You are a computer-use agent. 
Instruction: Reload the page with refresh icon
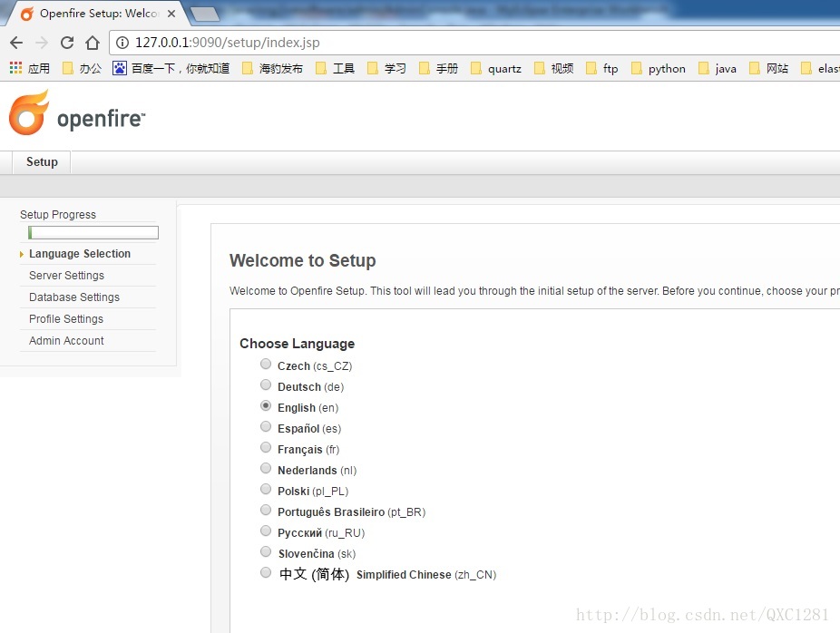pyautogui.click(x=67, y=43)
